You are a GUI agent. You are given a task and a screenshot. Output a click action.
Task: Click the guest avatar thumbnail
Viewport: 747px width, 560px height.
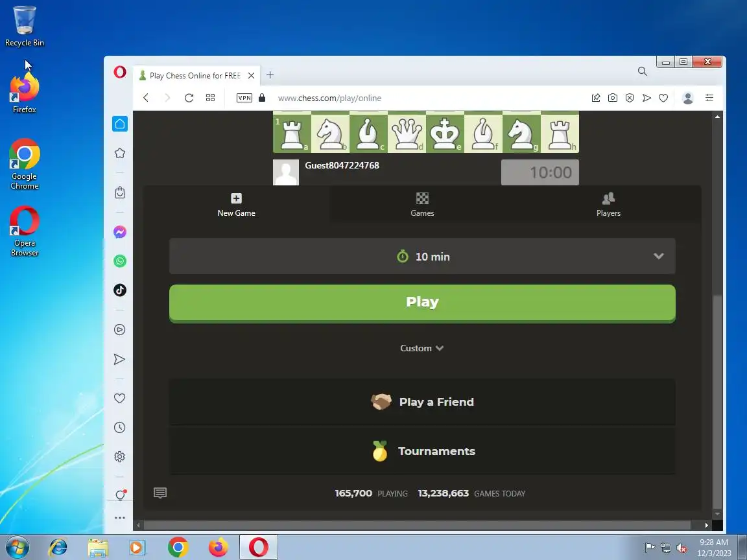pyautogui.click(x=286, y=172)
